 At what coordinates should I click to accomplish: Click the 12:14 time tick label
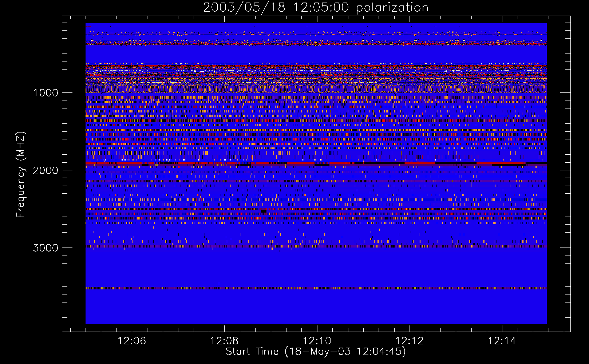click(502, 341)
